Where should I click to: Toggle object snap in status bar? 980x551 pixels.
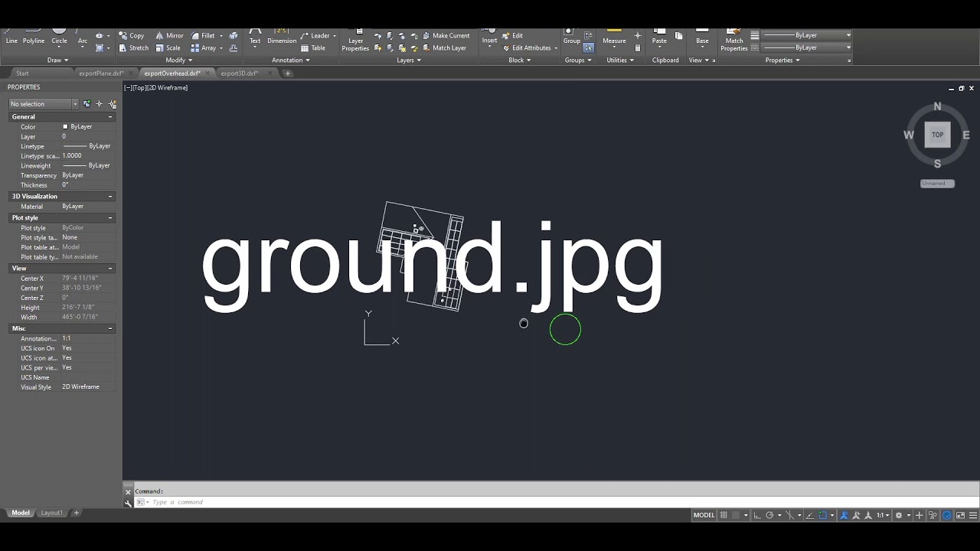click(x=823, y=515)
